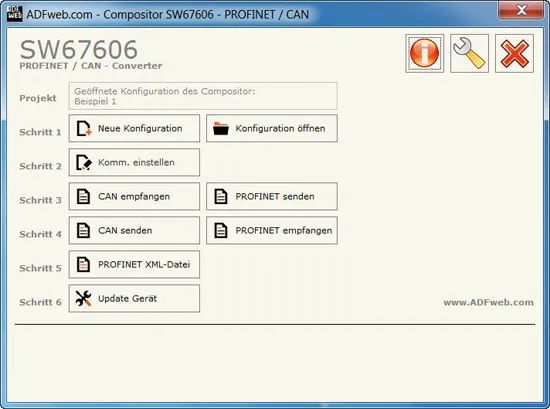Click the document icon in CAN empfangen

coord(83,196)
